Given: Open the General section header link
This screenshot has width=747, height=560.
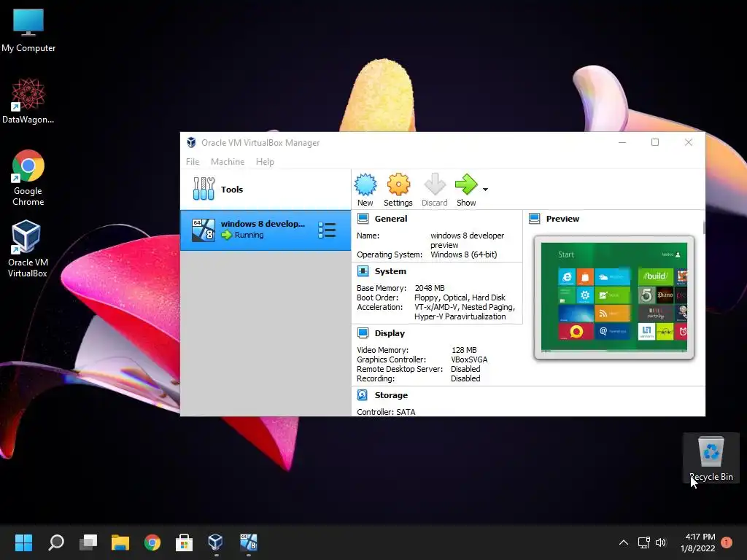Looking at the screenshot, I should click(x=391, y=219).
